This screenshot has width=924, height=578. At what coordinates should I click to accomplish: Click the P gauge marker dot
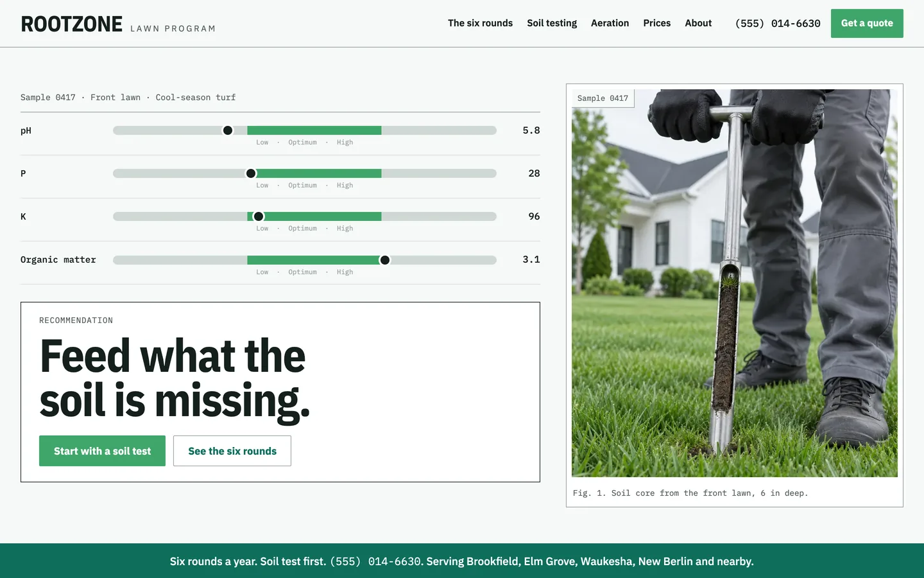click(251, 173)
